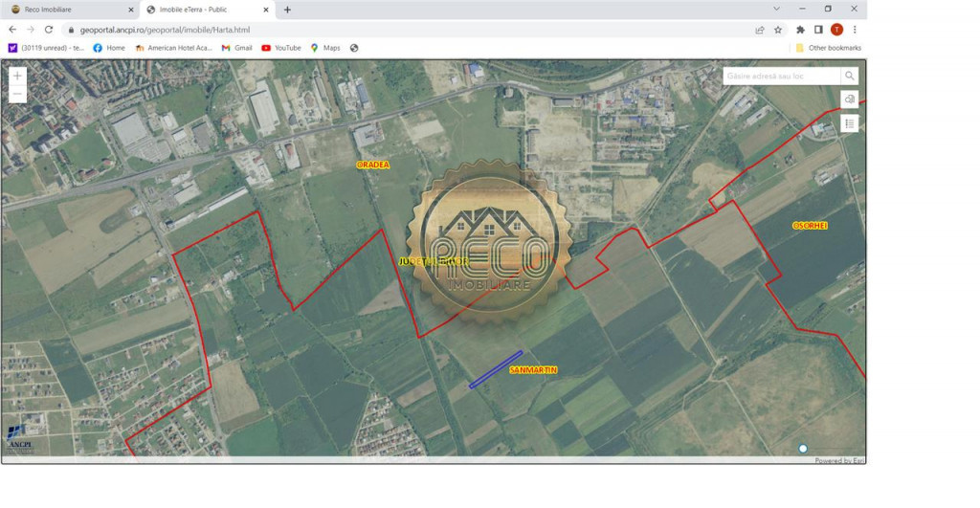Open the Facebook Home bookmark
Image resolution: width=980 pixels, height=508 pixels.
(109, 48)
